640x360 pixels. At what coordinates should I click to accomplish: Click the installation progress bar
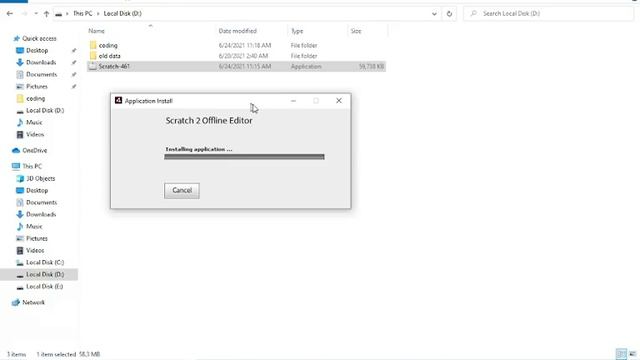(x=244, y=157)
